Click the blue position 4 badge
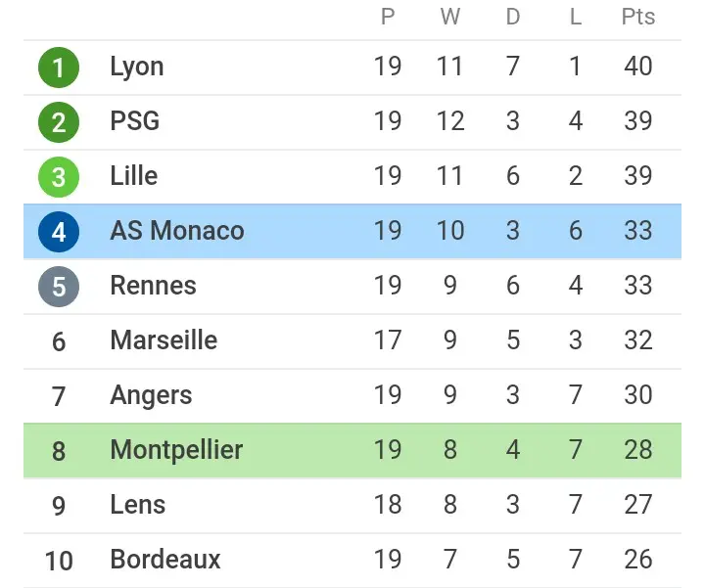This screenshot has height=588, width=705. (59, 232)
